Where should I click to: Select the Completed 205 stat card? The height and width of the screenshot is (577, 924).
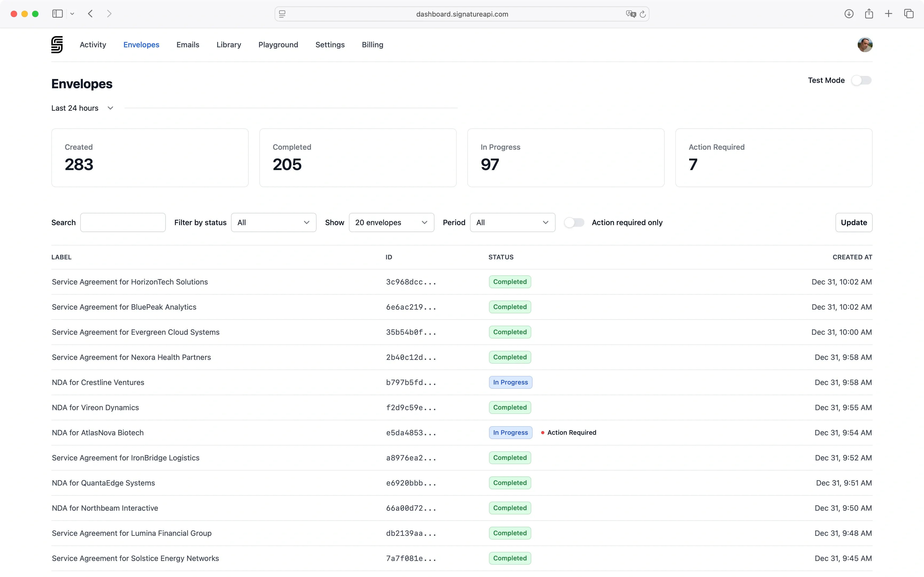click(x=358, y=157)
